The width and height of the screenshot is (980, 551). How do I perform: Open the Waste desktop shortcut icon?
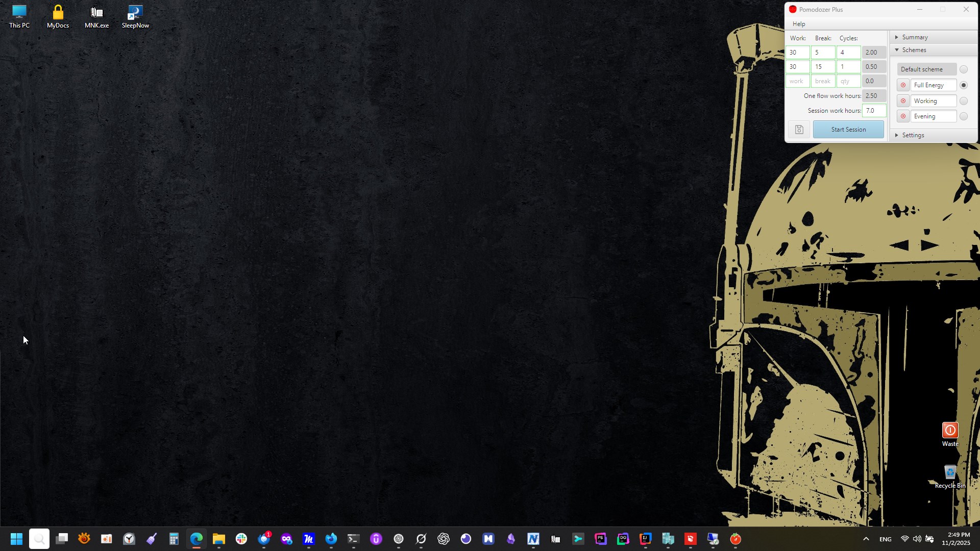950,431
